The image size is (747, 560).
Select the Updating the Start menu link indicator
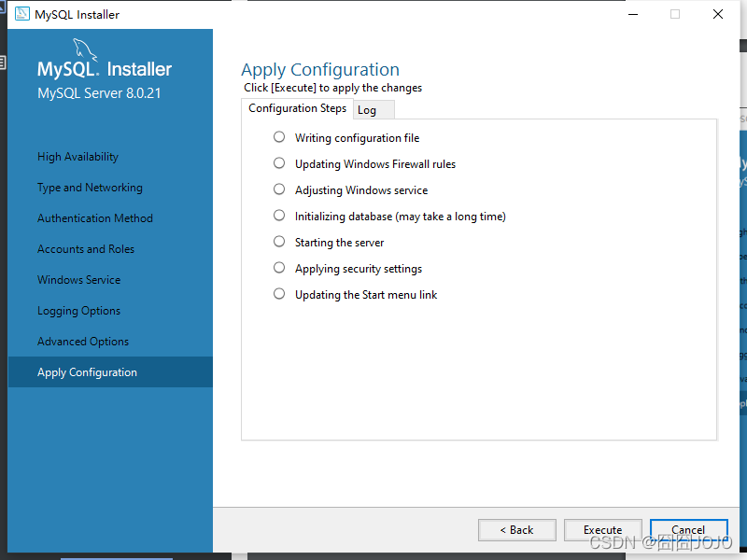click(x=279, y=294)
